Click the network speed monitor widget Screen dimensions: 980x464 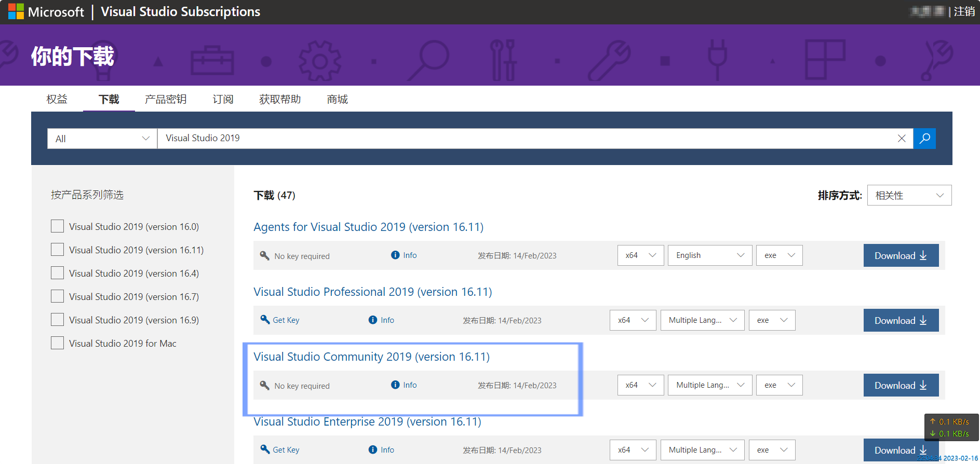[x=951, y=428]
